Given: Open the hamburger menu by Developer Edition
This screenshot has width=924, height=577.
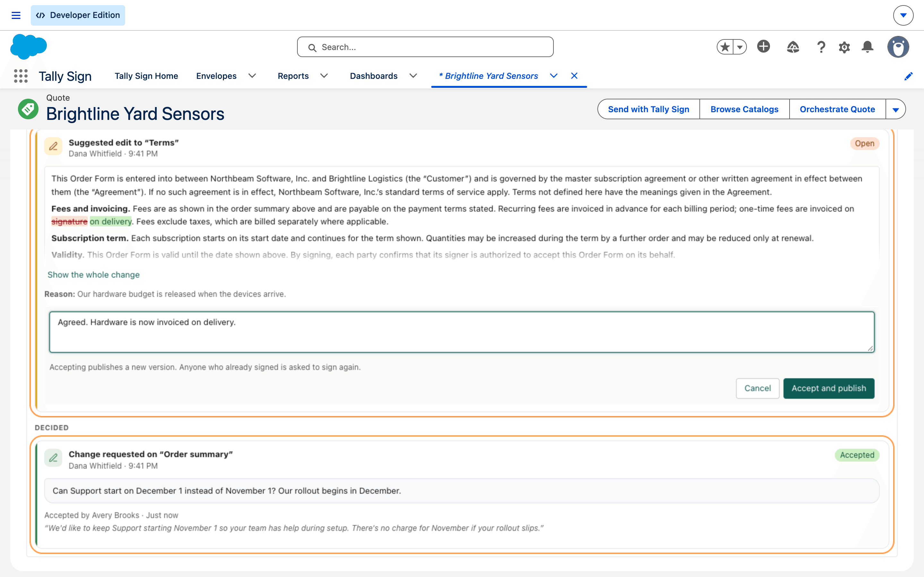Looking at the screenshot, I should tap(16, 15).
